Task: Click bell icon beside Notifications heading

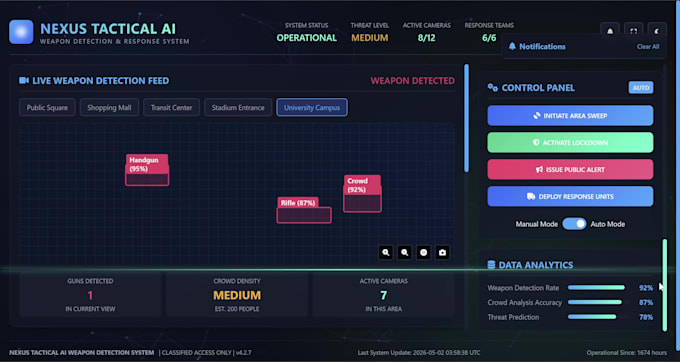Action: pyautogui.click(x=512, y=46)
